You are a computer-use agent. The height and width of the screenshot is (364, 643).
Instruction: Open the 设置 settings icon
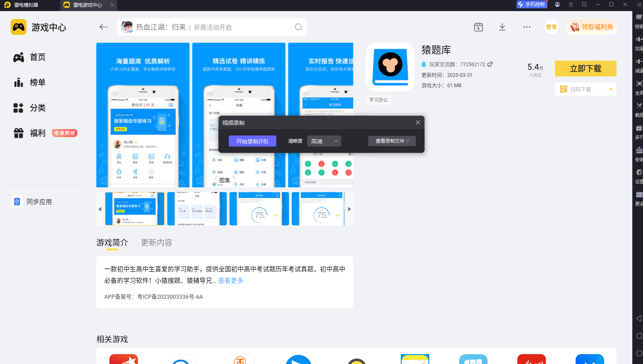coord(638,172)
